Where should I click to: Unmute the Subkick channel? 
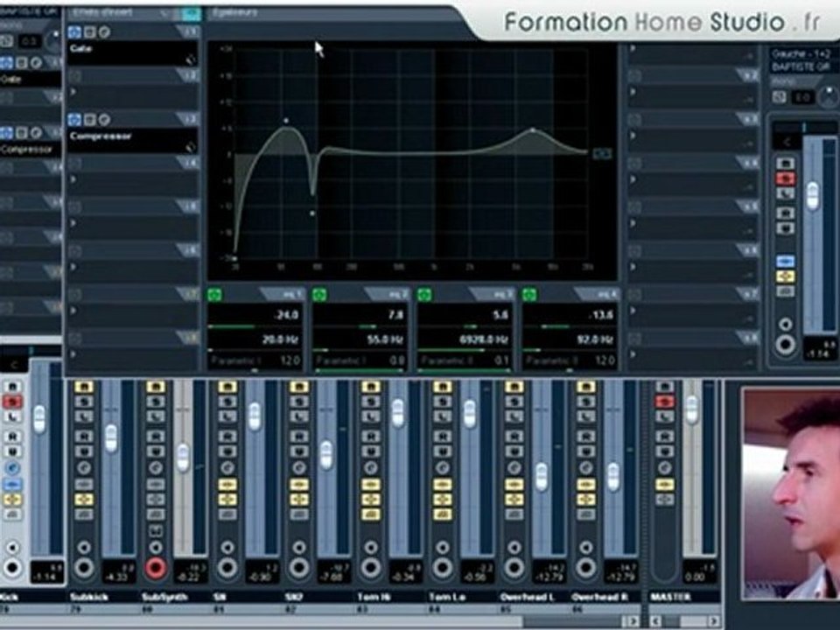coord(84,387)
